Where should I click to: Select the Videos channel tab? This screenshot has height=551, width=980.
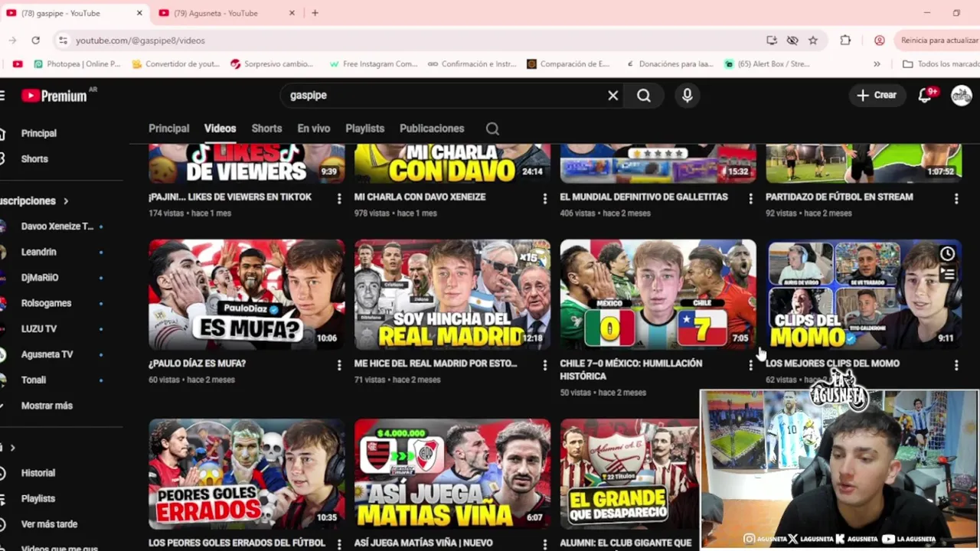pos(220,129)
